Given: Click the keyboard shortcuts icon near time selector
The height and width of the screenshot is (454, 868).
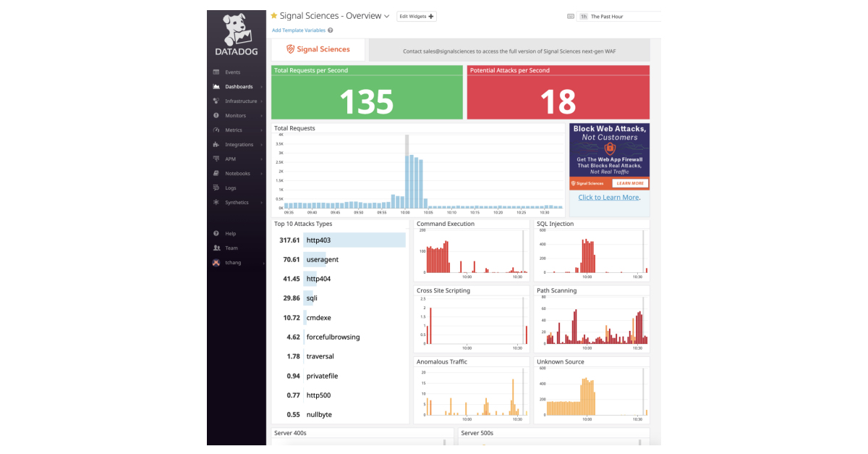Looking at the screenshot, I should pos(571,16).
